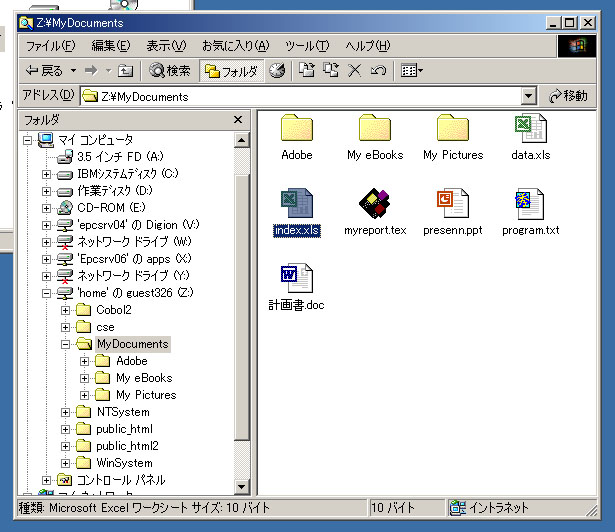The image size is (615, 532).
Task: Click the Go (移動) button
Action: (x=569, y=96)
